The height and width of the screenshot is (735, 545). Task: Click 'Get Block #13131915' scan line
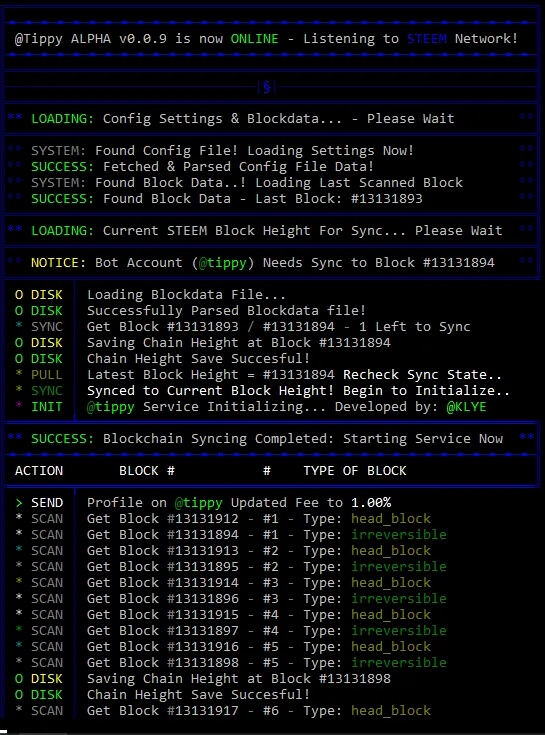point(259,615)
